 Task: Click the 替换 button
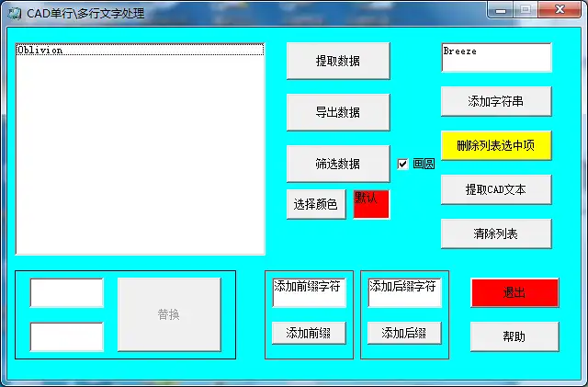(169, 314)
